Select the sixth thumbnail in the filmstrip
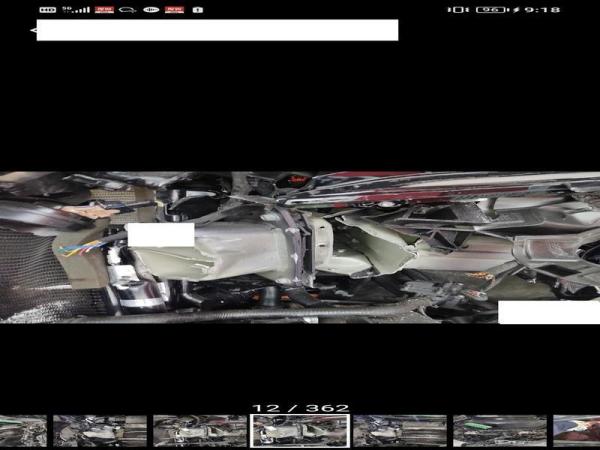The width and height of the screenshot is (600, 450). (500, 431)
